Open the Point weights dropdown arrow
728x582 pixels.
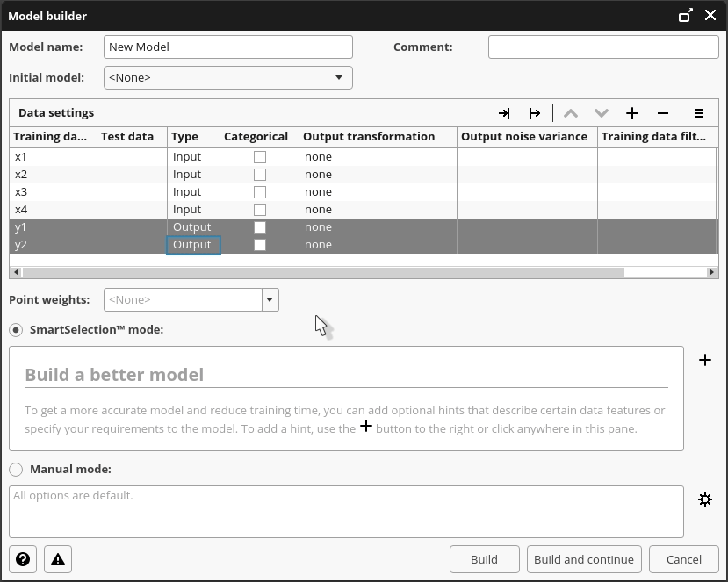pyautogui.click(x=270, y=300)
